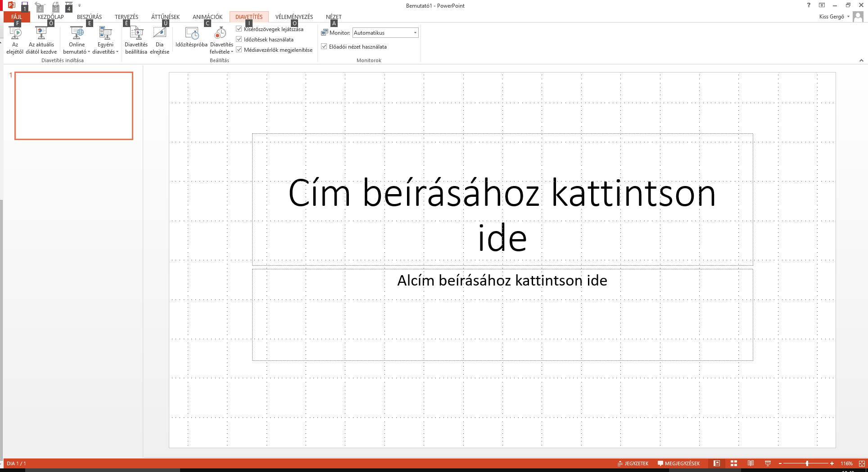Start 'Időzítéspróba' rehearsal timing
The height and width of the screenshot is (472, 868).
pos(191,34)
